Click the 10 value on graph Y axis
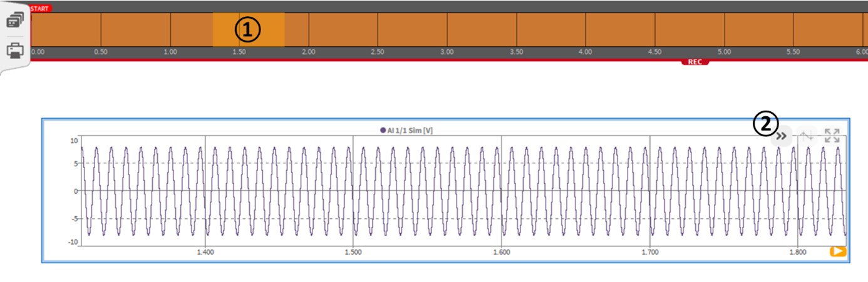Screen dimensions: 868x282 [x=73, y=141]
